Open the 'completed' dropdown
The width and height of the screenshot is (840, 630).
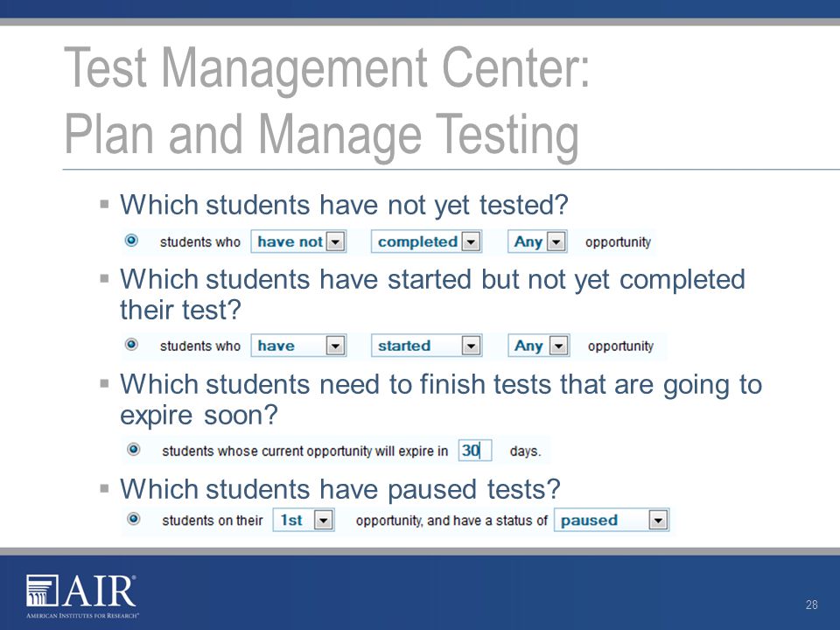click(426, 241)
